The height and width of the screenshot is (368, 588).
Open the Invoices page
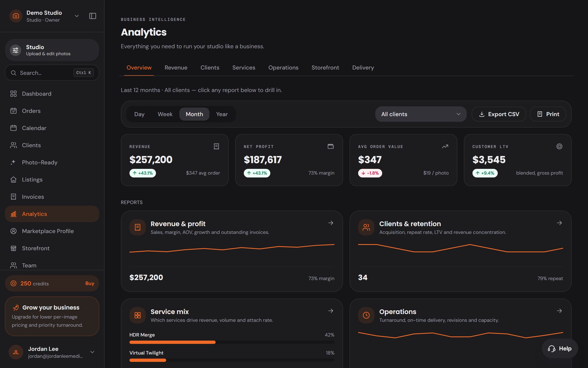click(x=52, y=197)
